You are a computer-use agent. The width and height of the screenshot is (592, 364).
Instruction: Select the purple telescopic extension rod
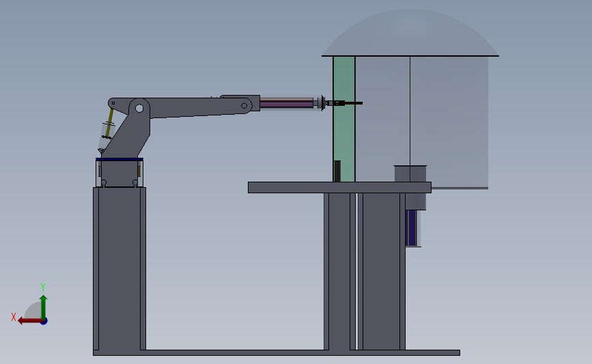click(287, 103)
